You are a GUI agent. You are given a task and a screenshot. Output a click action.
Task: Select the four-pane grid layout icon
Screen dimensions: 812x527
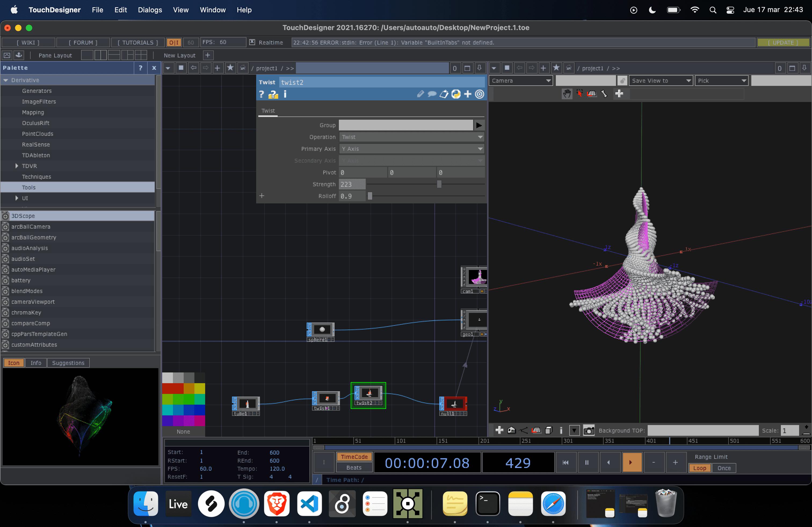(140, 55)
